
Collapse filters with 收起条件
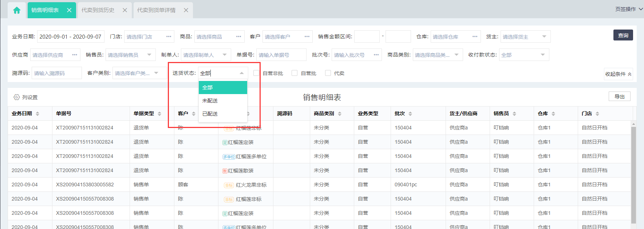(618, 74)
